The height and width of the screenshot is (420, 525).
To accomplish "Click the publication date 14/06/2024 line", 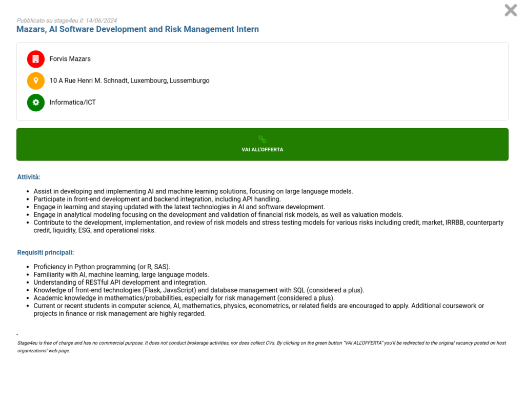I will pos(67,21).
